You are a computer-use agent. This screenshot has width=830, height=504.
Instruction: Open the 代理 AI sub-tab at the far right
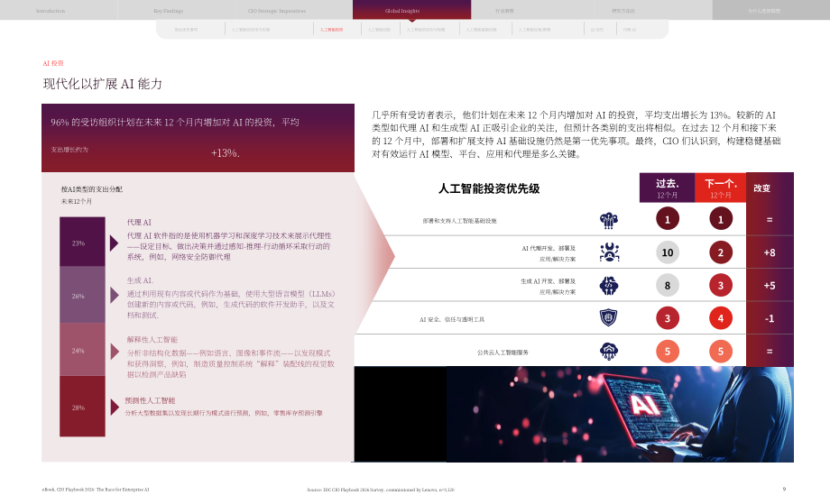point(630,30)
